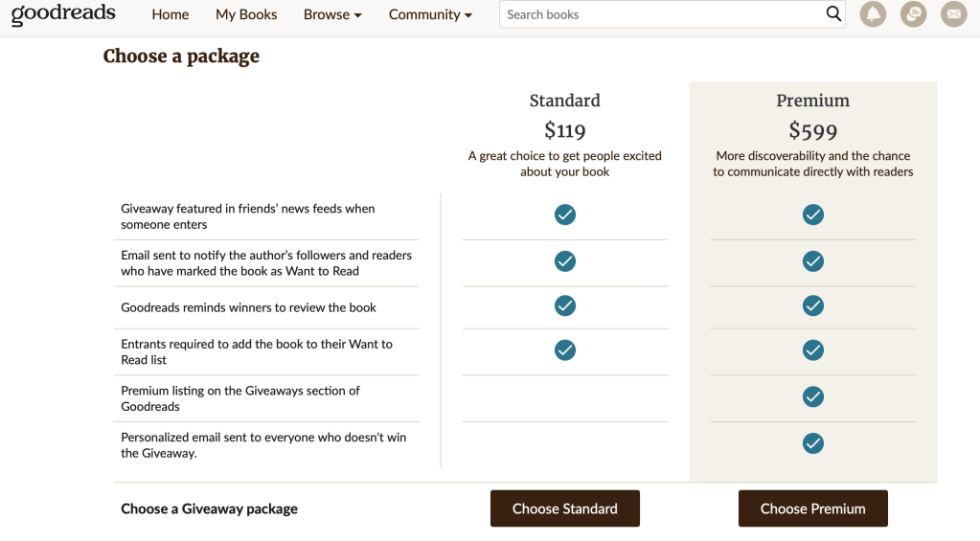The image size is (980, 541).
Task: Open the messages envelope icon
Action: 953,14
